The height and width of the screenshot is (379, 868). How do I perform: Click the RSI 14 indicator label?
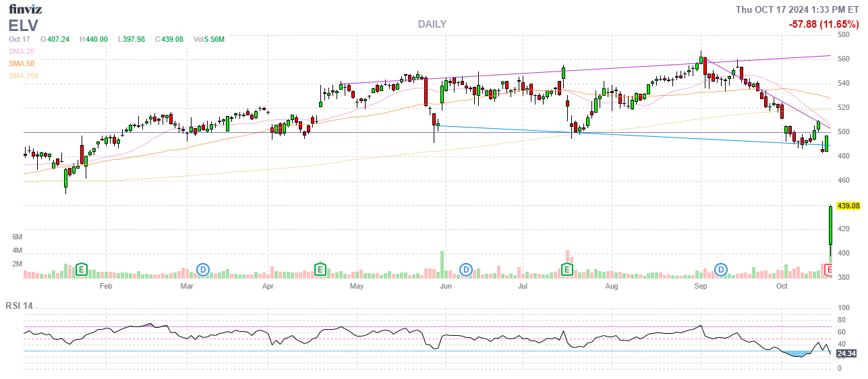19,305
